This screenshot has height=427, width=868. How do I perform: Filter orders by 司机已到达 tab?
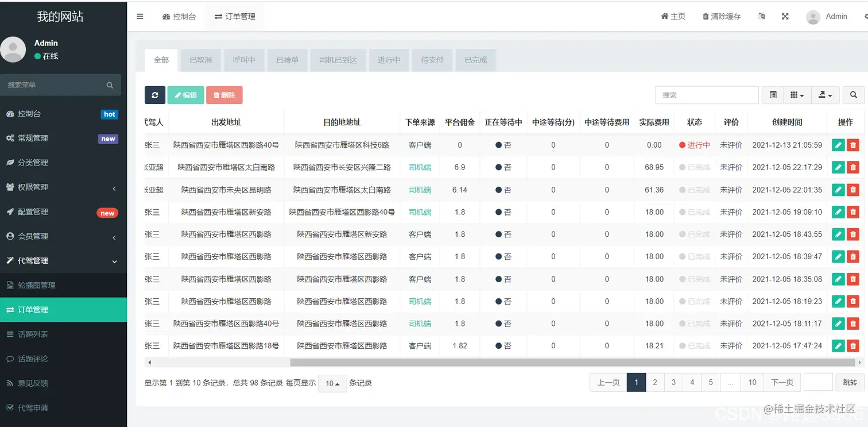pos(338,60)
